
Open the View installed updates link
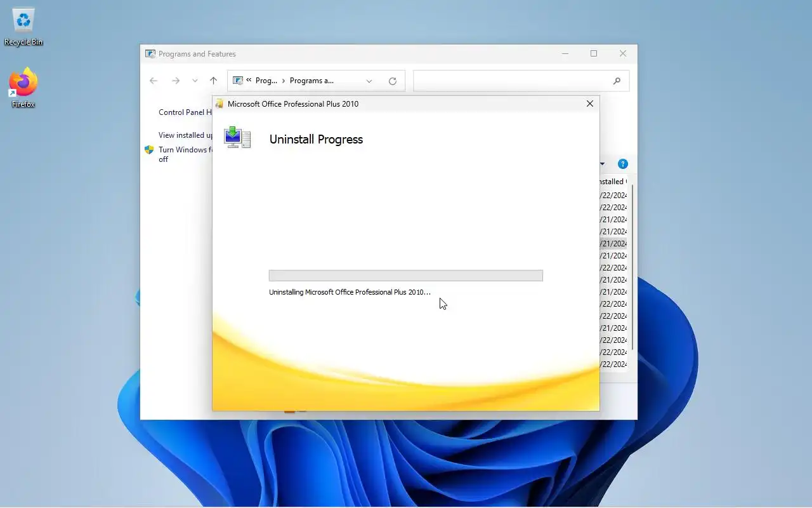pyautogui.click(x=185, y=135)
